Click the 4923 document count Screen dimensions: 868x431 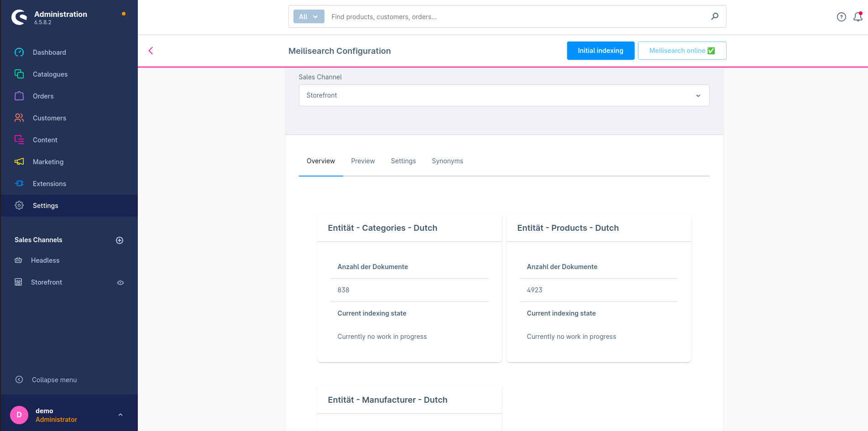click(534, 290)
